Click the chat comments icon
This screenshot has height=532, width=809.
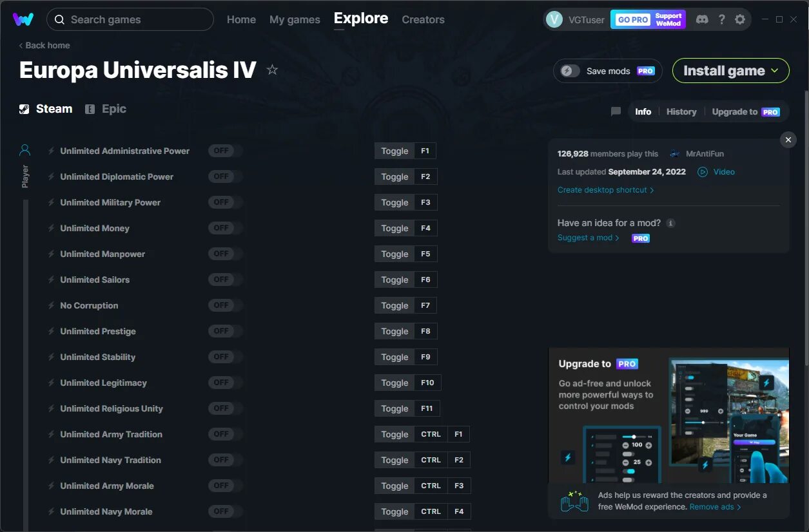click(616, 111)
